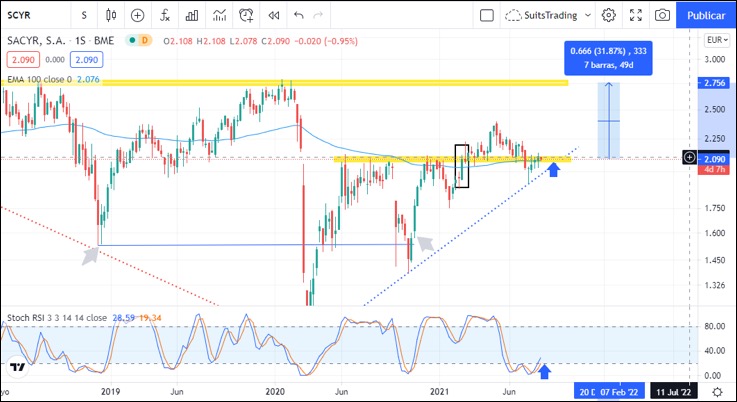Image resolution: width=737 pixels, height=402 pixels.
Task: Select the Stoch RSI indicator label
Action: 57,318
